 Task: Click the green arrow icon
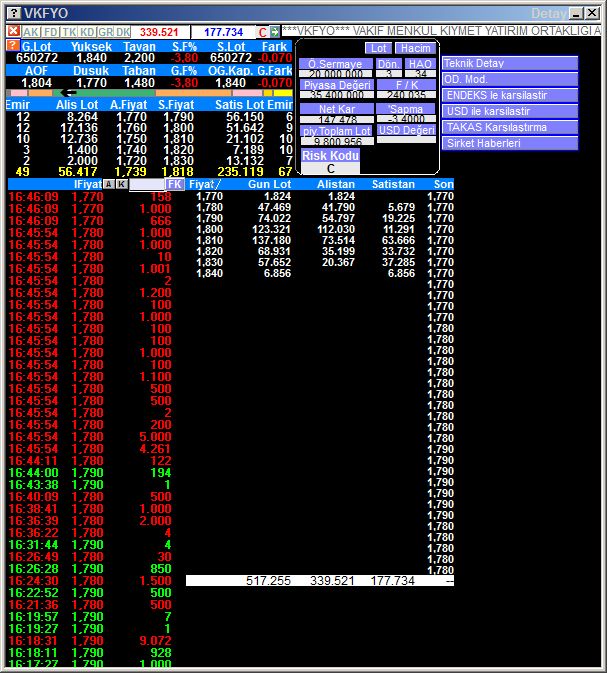pos(275,32)
